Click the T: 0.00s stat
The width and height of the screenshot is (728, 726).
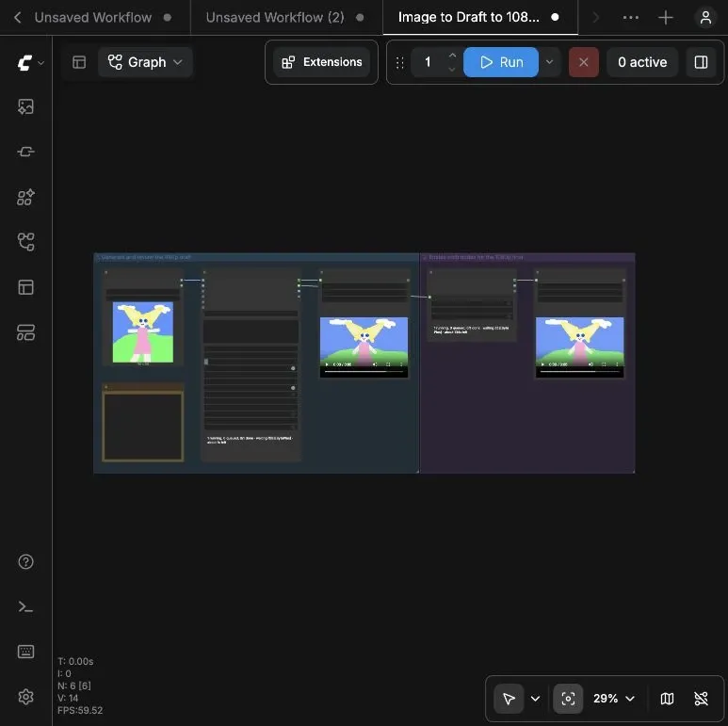75,661
